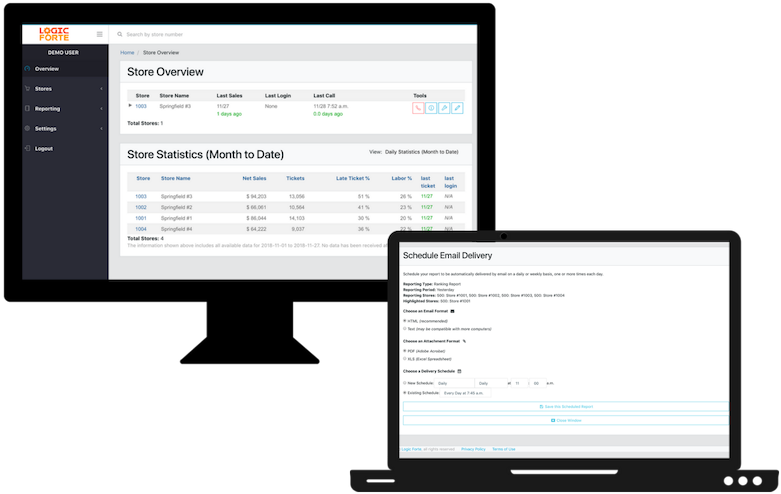Sort statistics by Labor % column
The width and height of the screenshot is (781, 494).
401,178
